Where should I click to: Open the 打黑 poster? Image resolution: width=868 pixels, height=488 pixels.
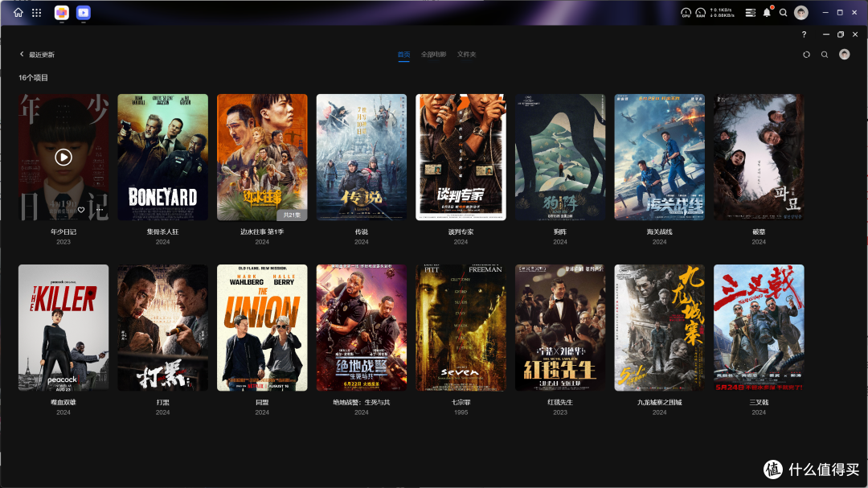[162, 328]
